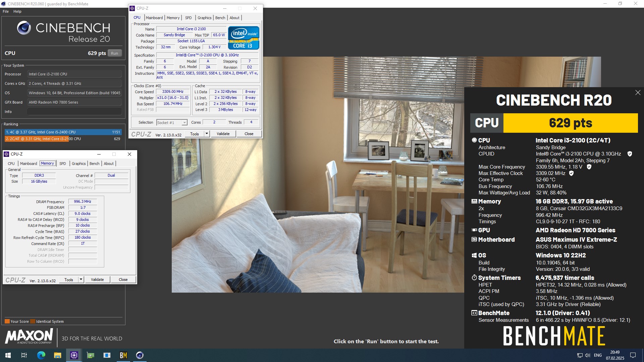This screenshot has width=644, height=362.
Task: Click the System Timers clock icon
Action: [474, 278]
